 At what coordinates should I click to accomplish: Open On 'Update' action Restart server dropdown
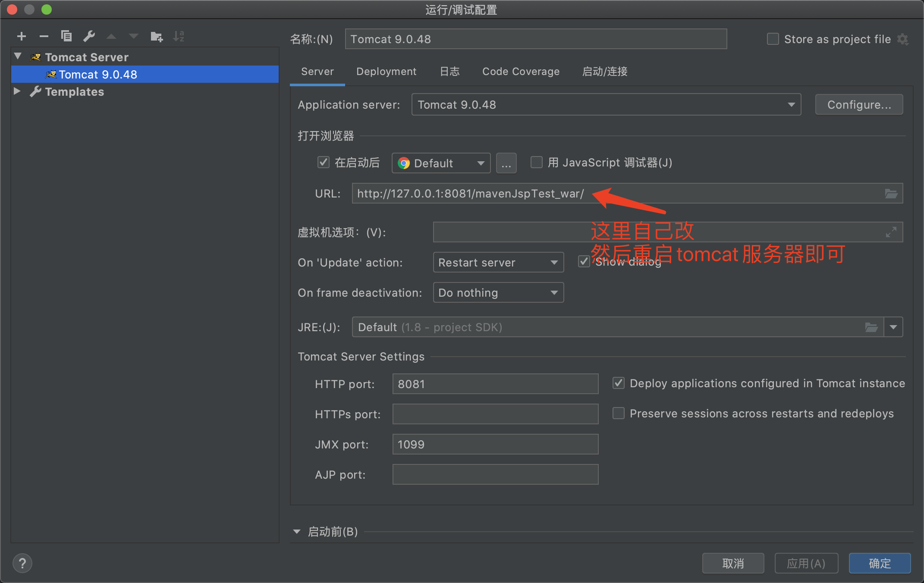click(x=498, y=263)
